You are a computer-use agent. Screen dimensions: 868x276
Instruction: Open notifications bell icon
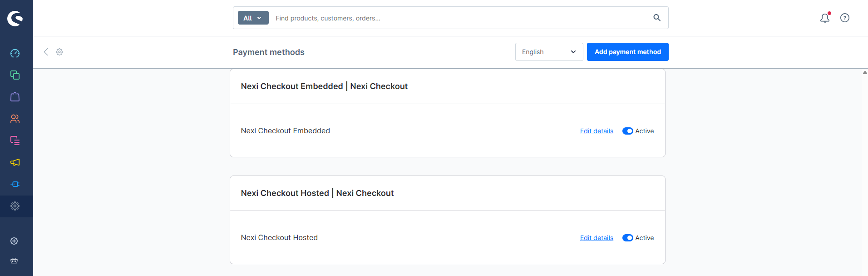[x=825, y=18]
